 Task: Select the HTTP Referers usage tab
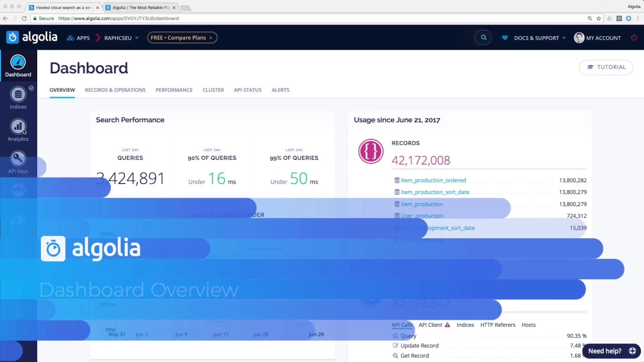tap(498, 325)
